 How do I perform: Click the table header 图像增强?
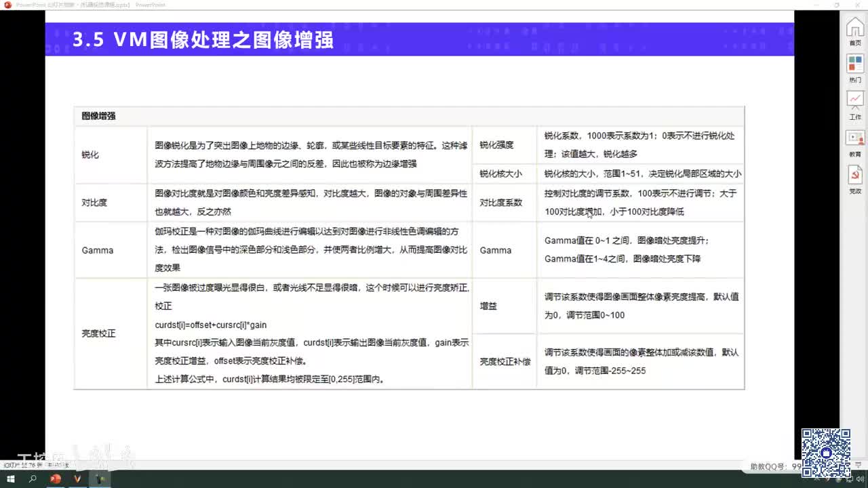tap(99, 116)
